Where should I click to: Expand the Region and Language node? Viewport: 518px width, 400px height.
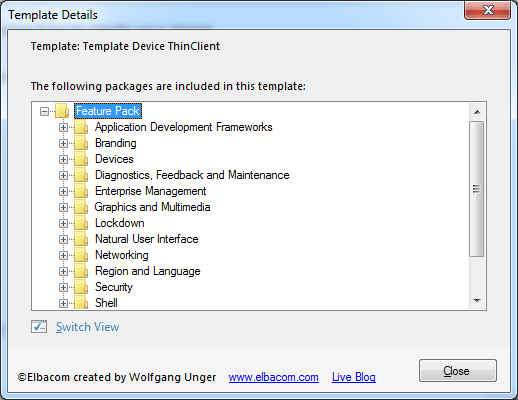click(63, 271)
